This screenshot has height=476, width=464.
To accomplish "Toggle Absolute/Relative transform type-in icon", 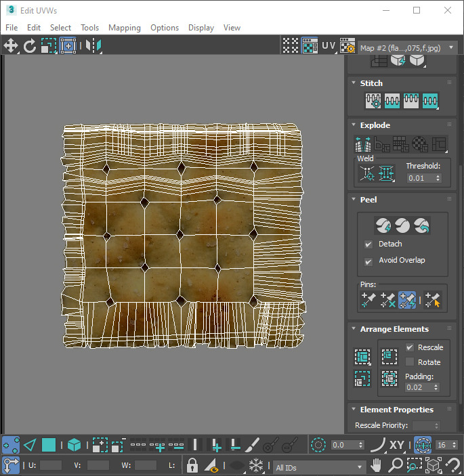I will click(x=11, y=465).
